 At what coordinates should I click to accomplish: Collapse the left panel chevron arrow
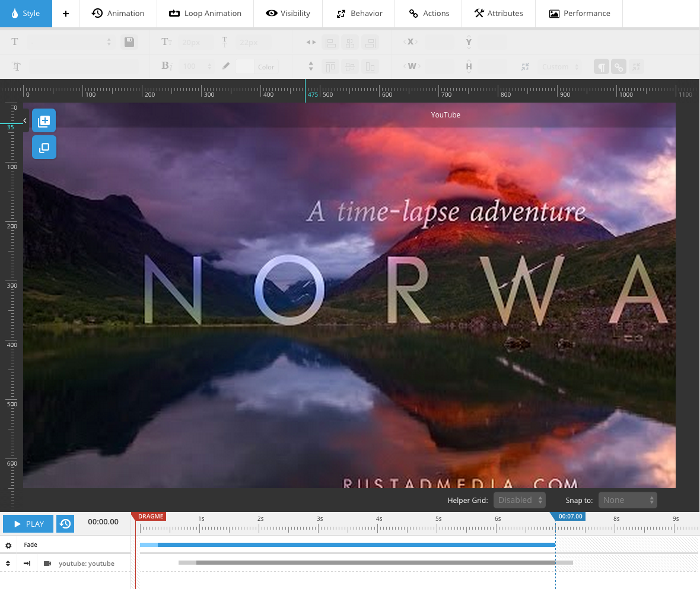(25, 121)
